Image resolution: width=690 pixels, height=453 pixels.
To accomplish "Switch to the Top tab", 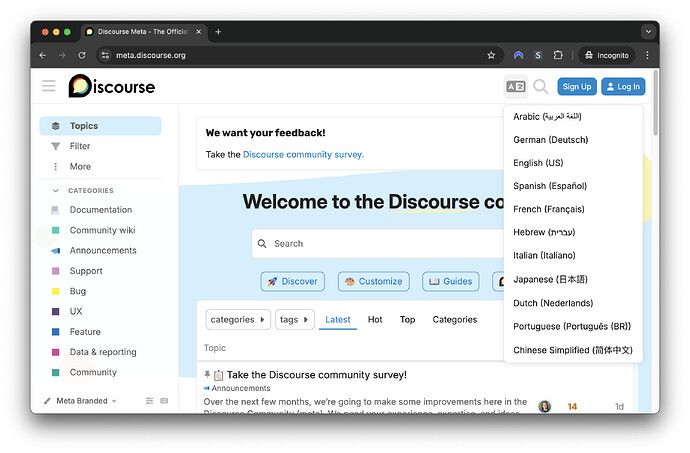I will pos(407,320).
